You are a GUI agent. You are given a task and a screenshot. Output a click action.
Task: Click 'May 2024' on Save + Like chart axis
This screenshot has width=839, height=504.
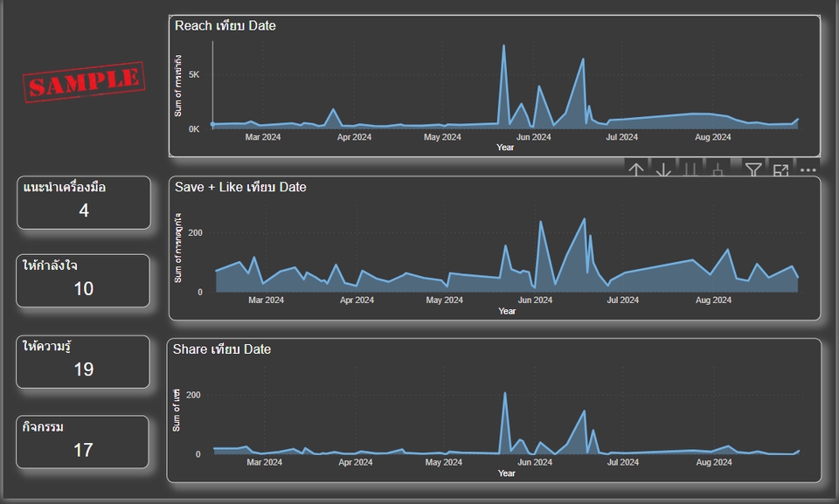pos(444,300)
